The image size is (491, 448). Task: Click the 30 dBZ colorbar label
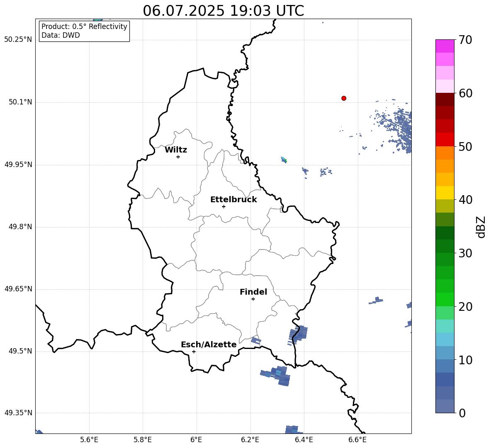(465, 253)
